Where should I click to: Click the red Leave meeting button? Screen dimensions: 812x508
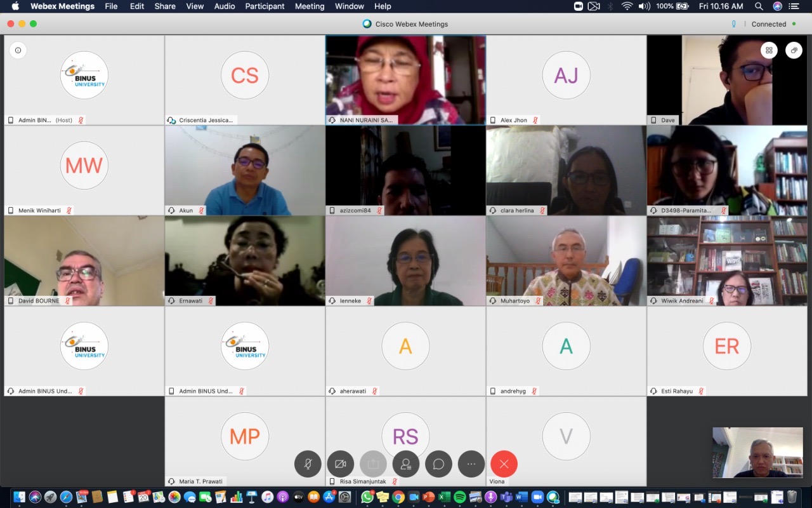504,464
